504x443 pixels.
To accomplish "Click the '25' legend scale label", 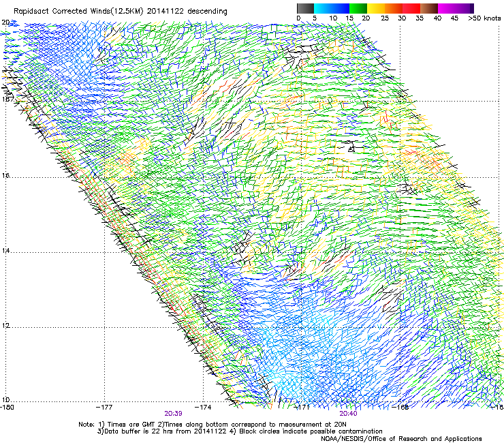I will [384, 18].
